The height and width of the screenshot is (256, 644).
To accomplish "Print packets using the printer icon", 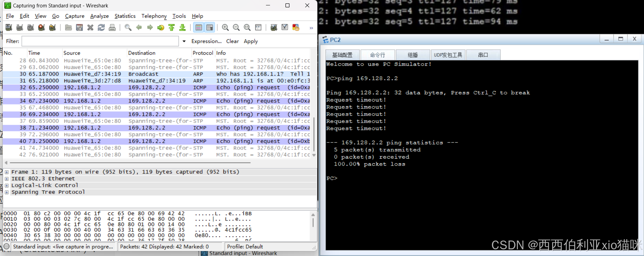I will point(112,28).
